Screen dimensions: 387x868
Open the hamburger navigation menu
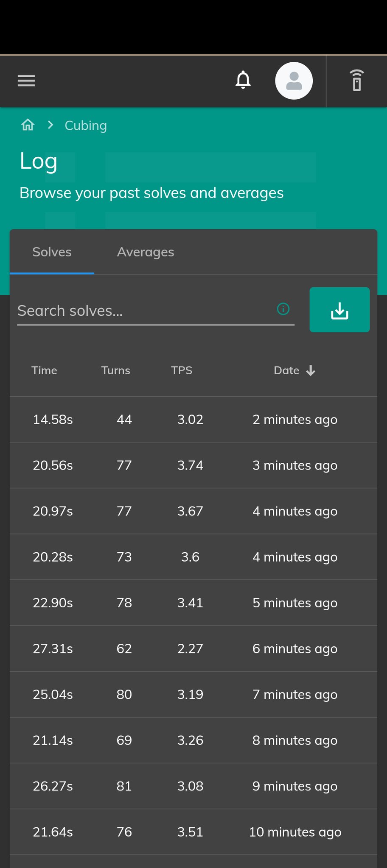(26, 81)
